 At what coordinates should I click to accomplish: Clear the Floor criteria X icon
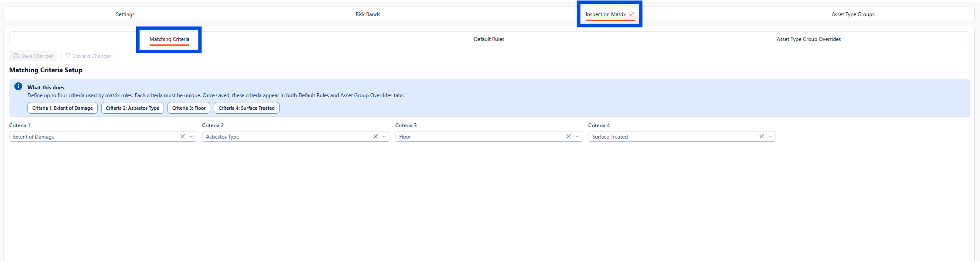click(x=568, y=136)
